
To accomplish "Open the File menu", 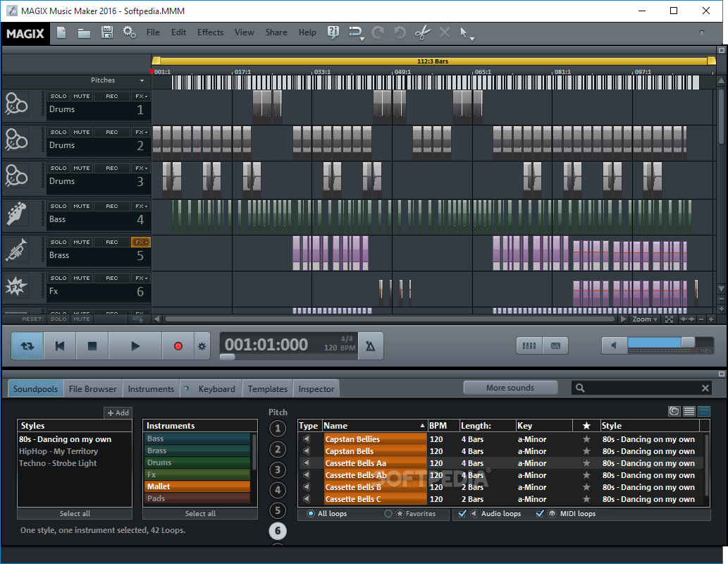I will 153,32.
